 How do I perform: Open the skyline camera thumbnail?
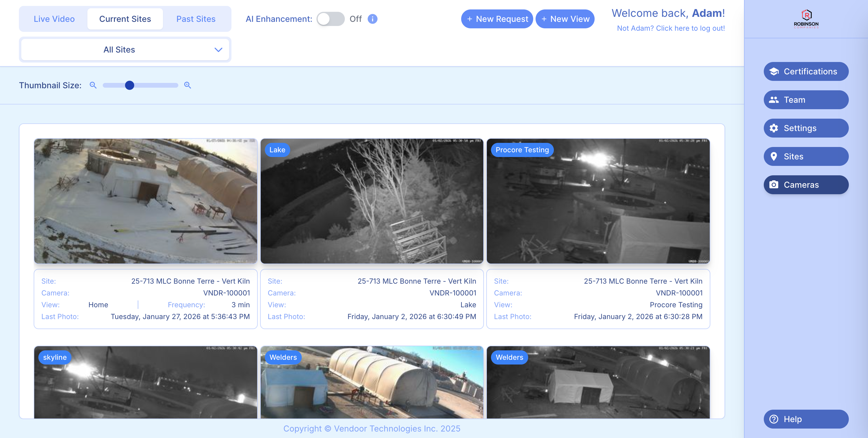(x=146, y=383)
